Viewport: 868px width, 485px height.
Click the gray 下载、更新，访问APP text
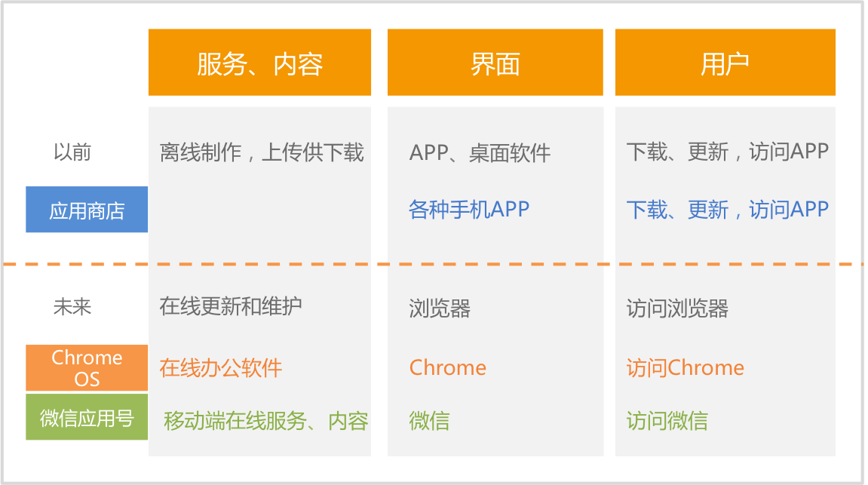[728, 152]
